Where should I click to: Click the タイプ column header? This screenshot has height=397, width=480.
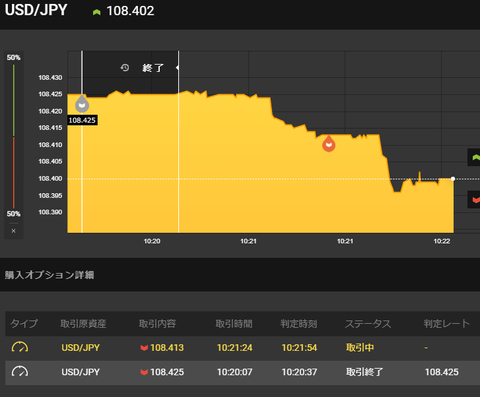(x=24, y=323)
